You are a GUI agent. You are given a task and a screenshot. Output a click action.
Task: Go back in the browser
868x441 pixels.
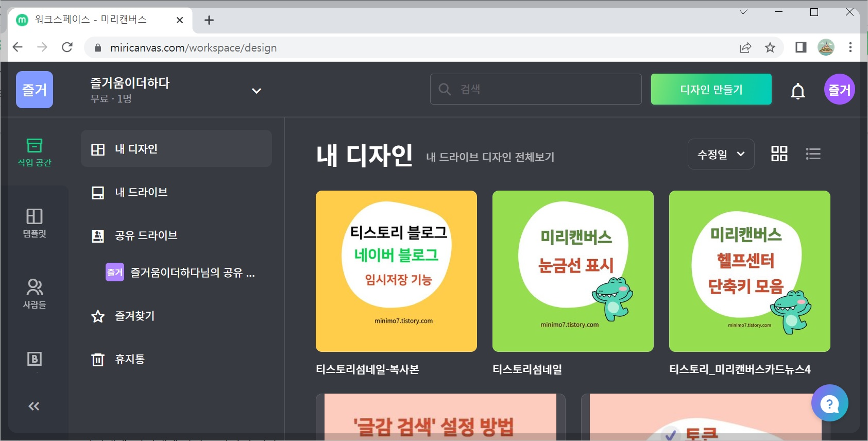coord(18,47)
